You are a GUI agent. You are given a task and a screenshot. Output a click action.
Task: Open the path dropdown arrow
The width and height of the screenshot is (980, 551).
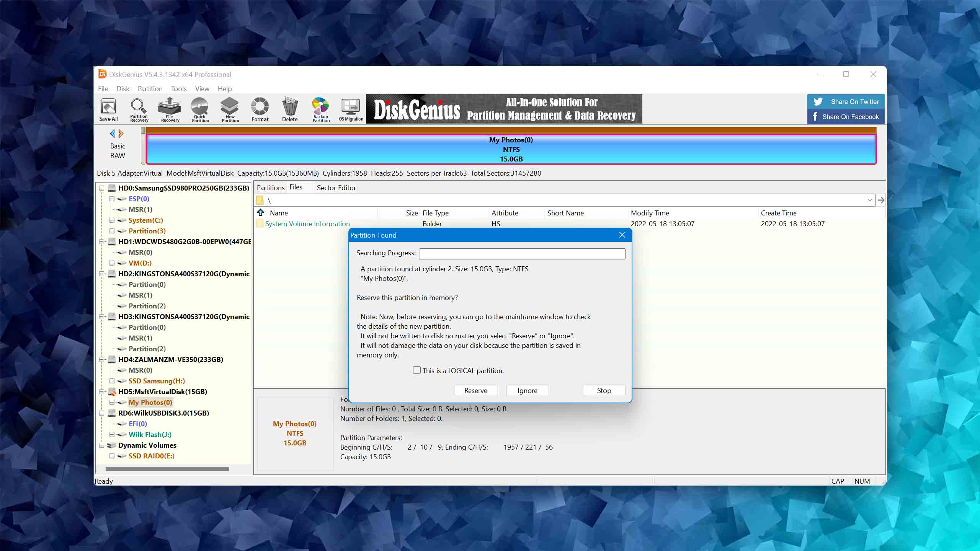click(x=870, y=200)
